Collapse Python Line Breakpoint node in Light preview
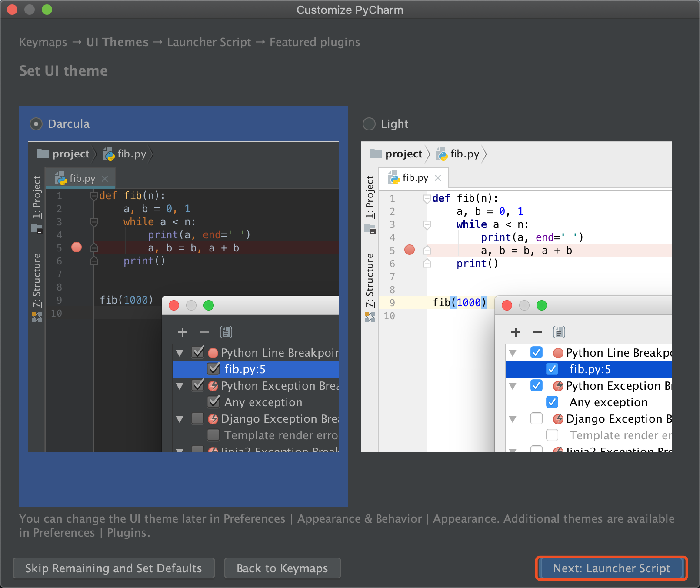The height and width of the screenshot is (588, 700). coord(513,353)
